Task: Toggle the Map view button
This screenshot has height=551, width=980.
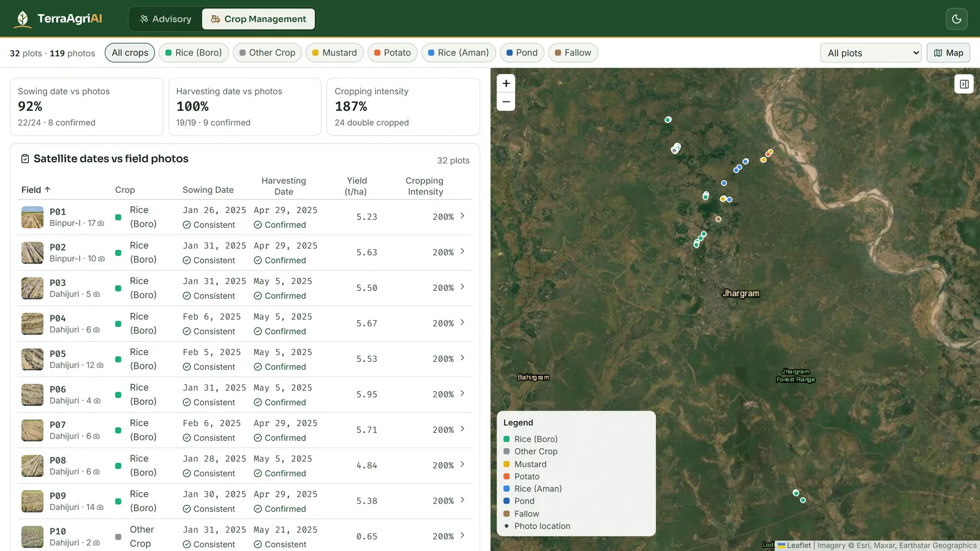Action: tap(948, 53)
